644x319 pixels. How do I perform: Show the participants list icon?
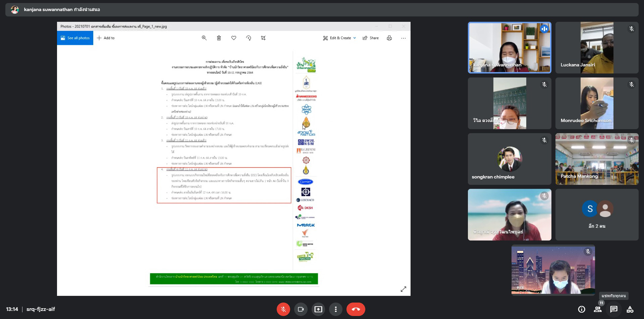point(598,309)
